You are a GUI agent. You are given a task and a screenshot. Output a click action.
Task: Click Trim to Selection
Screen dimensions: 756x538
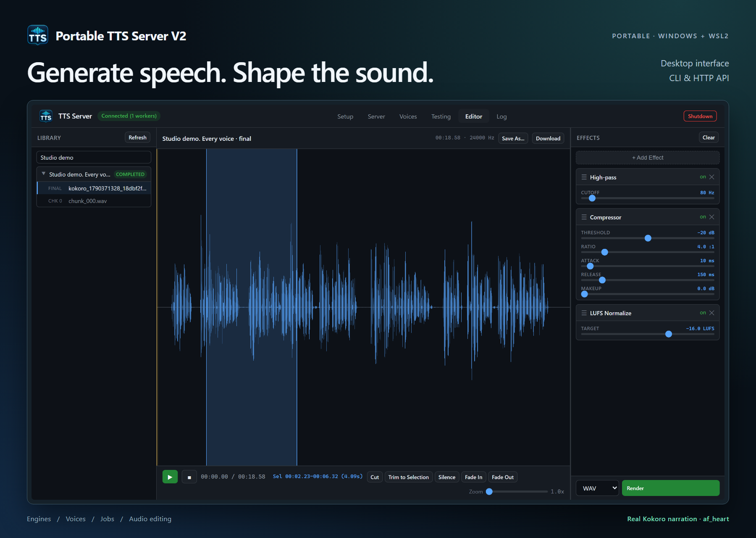(x=409, y=477)
